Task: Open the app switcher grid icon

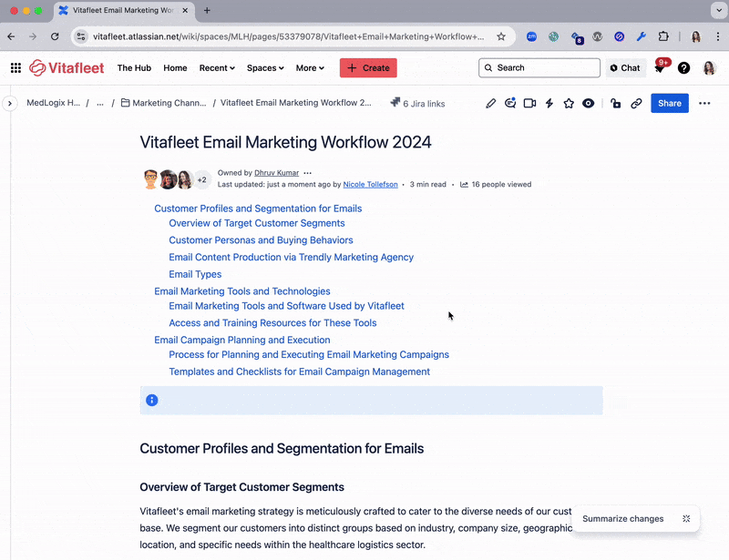Action: pos(15,68)
